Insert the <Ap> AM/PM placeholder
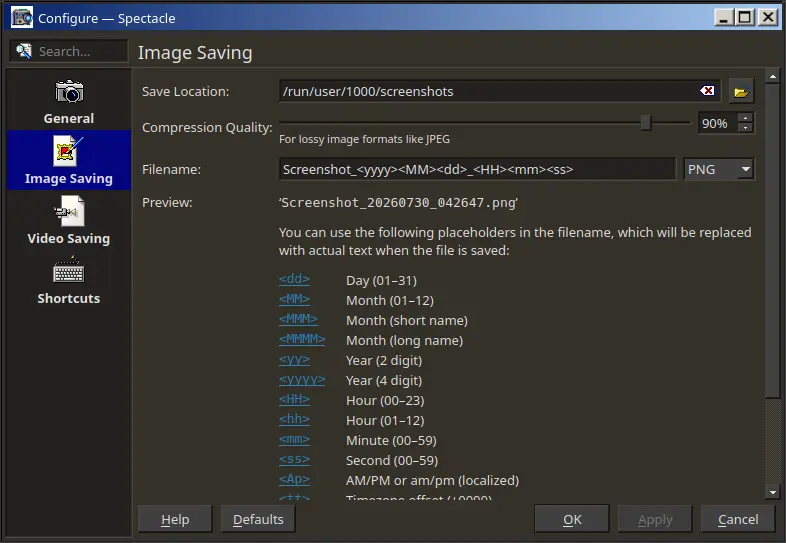 click(x=294, y=480)
